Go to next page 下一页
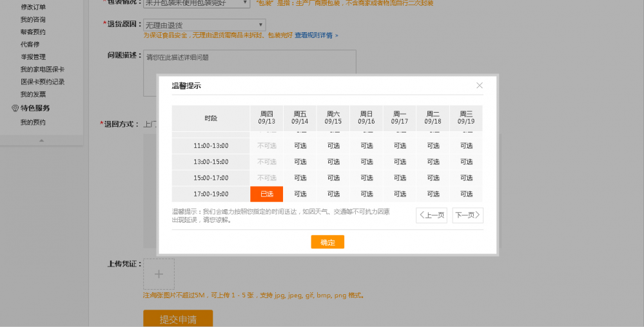 (468, 216)
